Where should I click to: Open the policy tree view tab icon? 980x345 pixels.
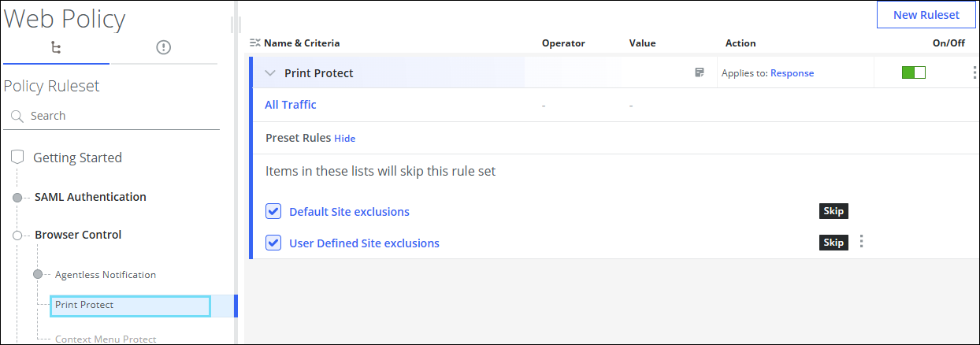tap(55, 48)
